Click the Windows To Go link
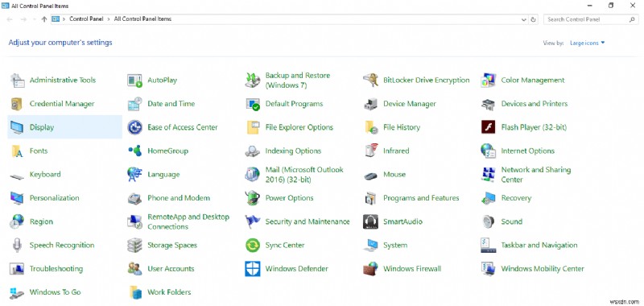Screen dimensions: 644x306 point(55,292)
